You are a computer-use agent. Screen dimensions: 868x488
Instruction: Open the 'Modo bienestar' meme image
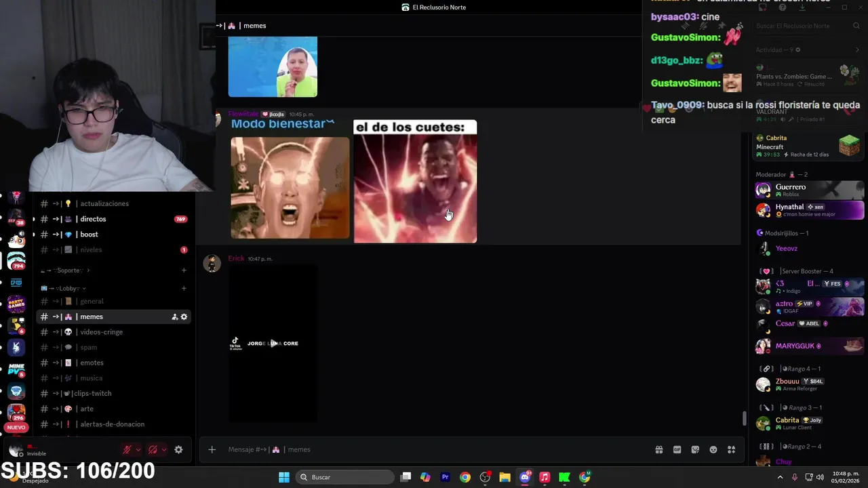coord(290,180)
